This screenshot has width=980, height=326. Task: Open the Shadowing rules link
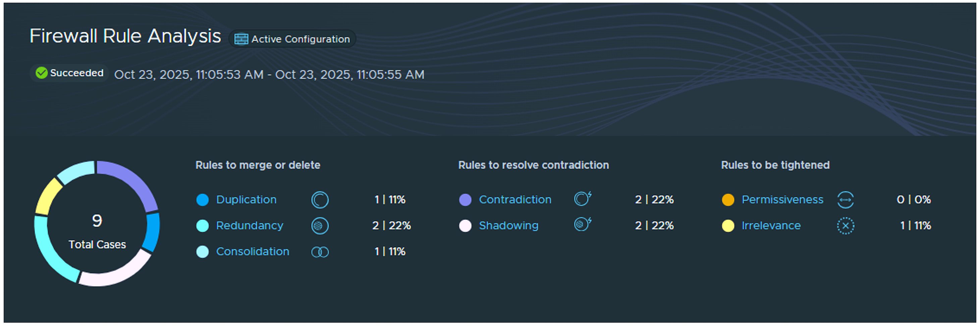(508, 226)
